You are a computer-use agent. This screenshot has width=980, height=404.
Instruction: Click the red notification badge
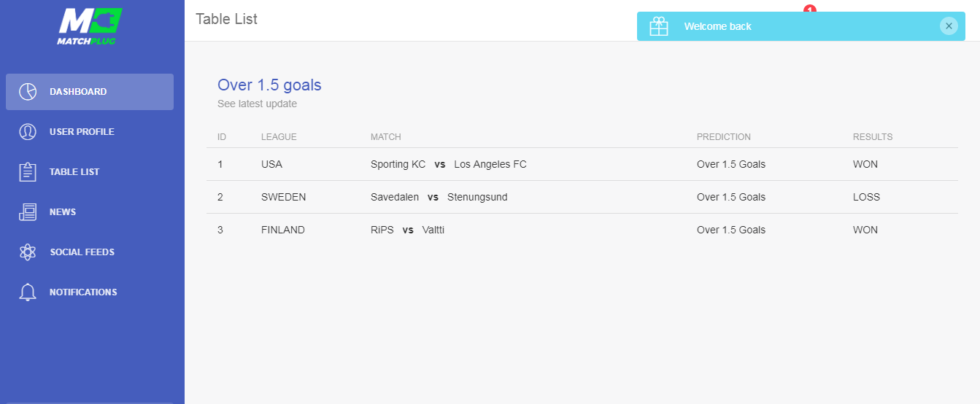(809, 9)
